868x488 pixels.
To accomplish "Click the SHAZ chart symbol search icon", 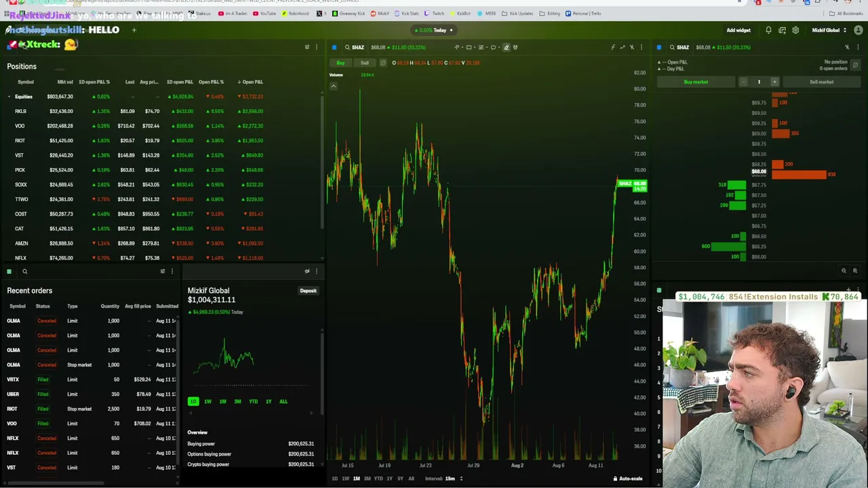I will click(347, 47).
